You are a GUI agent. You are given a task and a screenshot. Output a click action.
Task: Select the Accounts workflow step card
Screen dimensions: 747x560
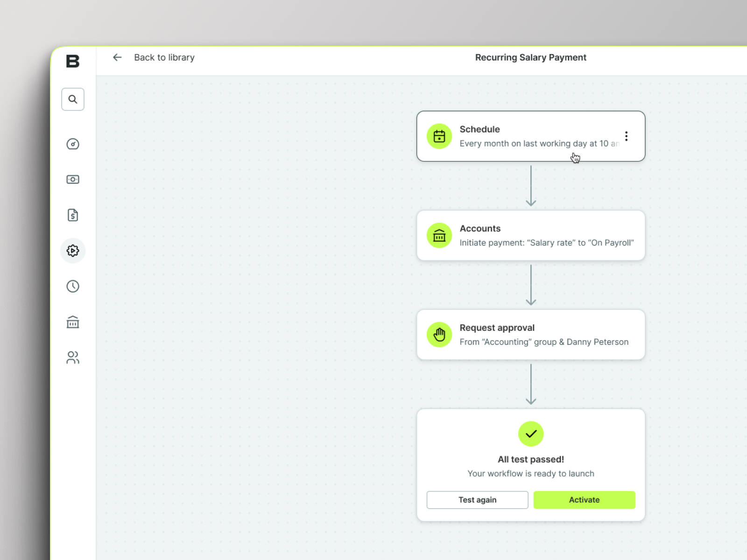531,236
